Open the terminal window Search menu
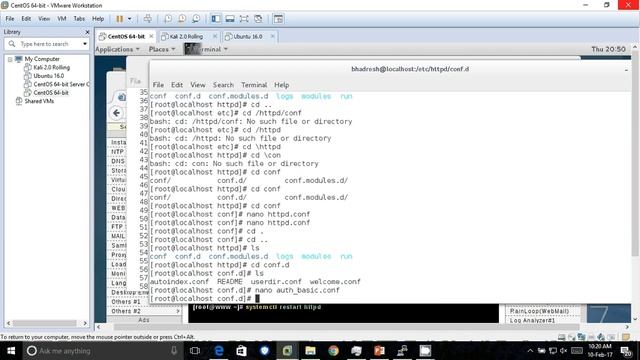This screenshot has width=640, height=360. pyautogui.click(x=223, y=85)
